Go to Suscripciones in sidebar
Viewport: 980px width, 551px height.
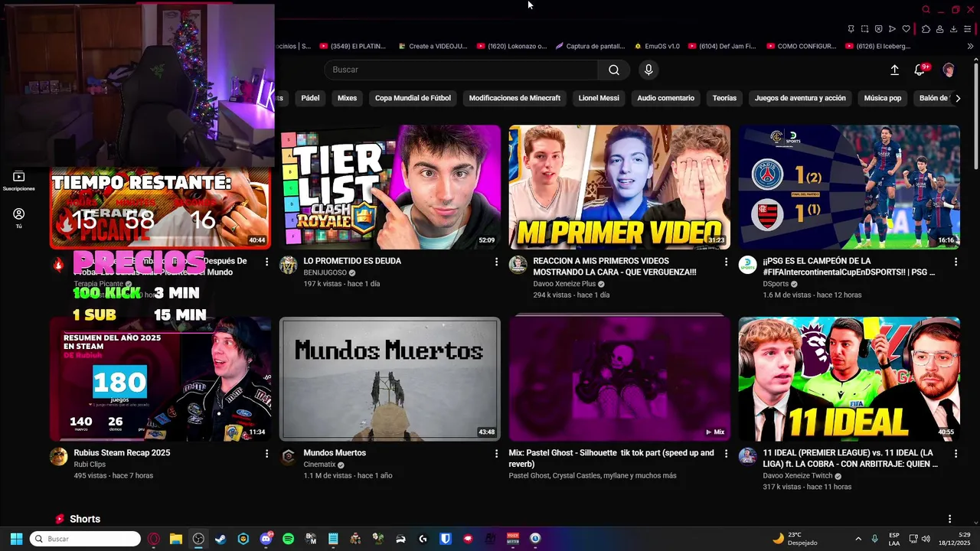(x=18, y=181)
